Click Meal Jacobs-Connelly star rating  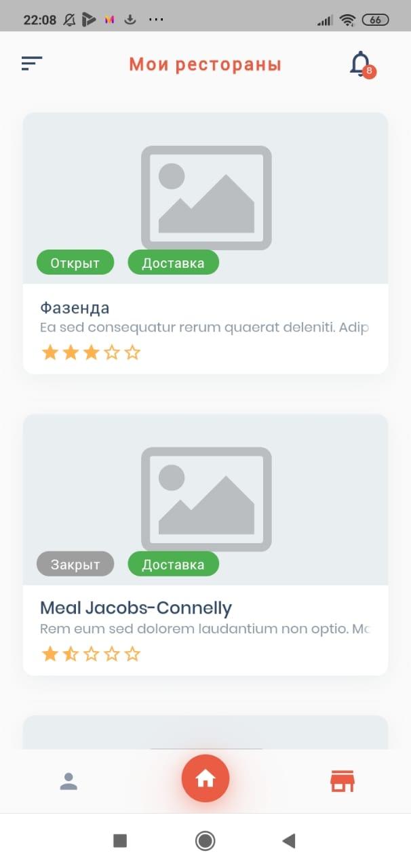pos(91,654)
